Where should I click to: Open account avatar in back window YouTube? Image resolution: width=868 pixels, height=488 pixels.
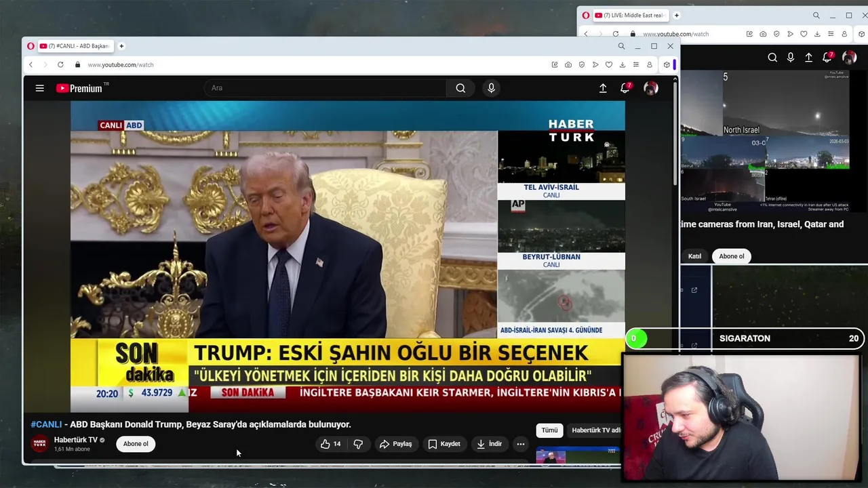849,58
